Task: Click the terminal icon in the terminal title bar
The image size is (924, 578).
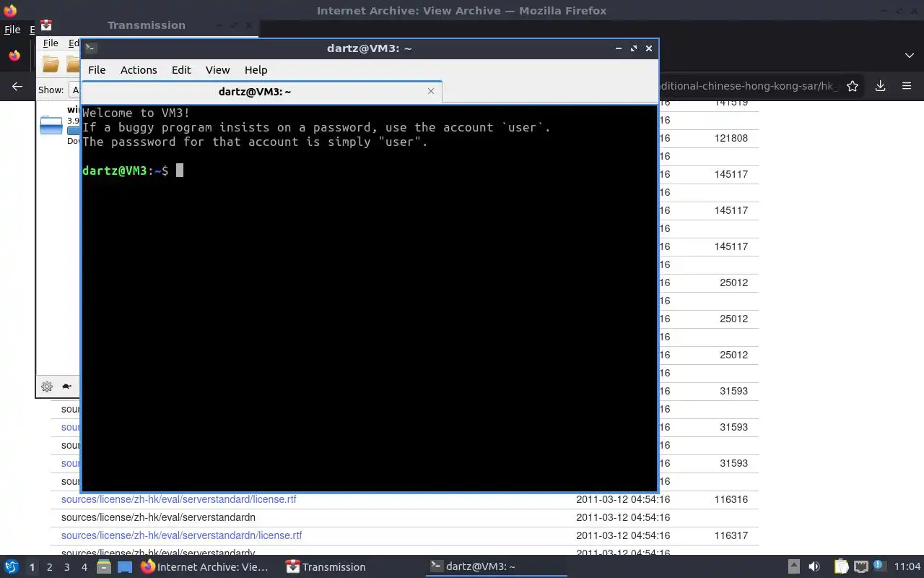Action: coord(91,48)
